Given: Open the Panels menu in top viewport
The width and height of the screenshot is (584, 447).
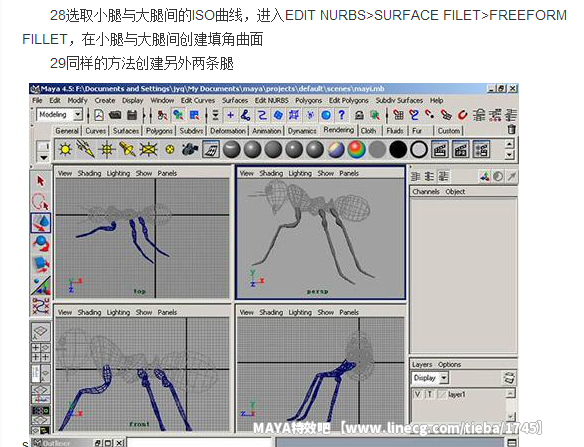Looking at the screenshot, I should (167, 173).
